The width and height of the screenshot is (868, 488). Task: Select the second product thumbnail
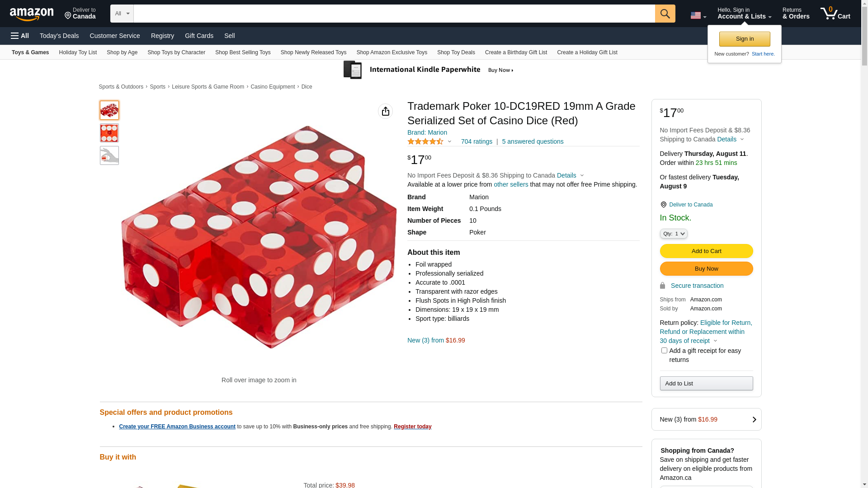click(109, 133)
